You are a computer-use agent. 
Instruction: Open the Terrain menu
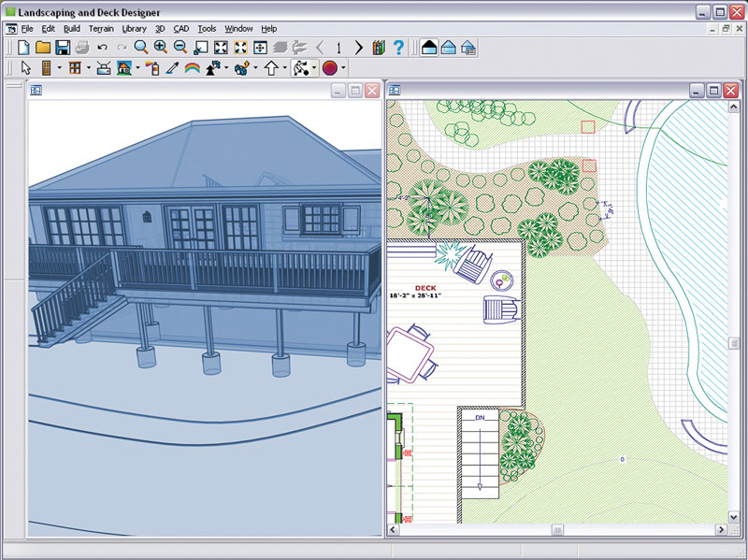pos(101,29)
